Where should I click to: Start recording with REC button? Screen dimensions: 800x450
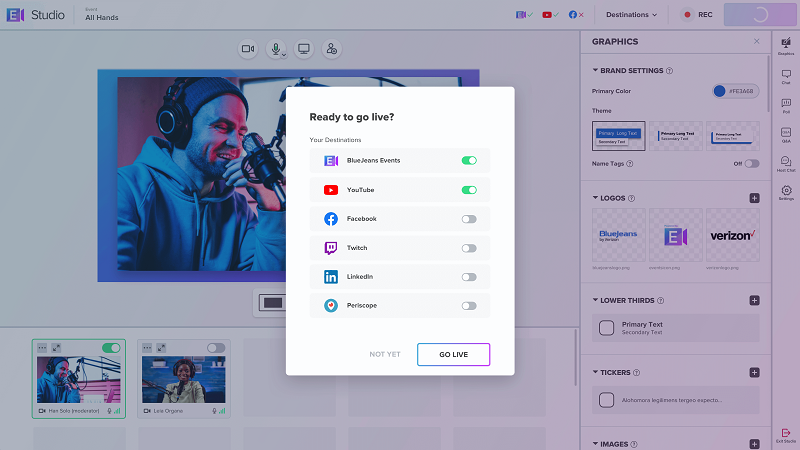[x=698, y=15]
